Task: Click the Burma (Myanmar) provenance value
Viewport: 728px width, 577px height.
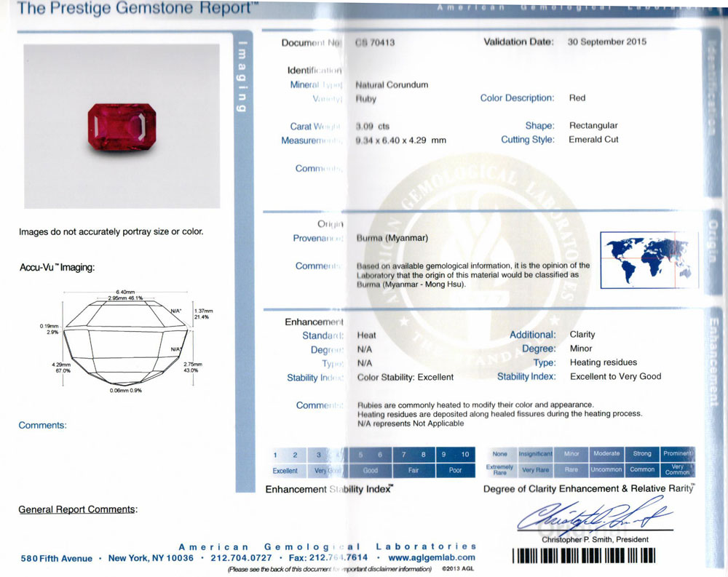Action: point(392,239)
